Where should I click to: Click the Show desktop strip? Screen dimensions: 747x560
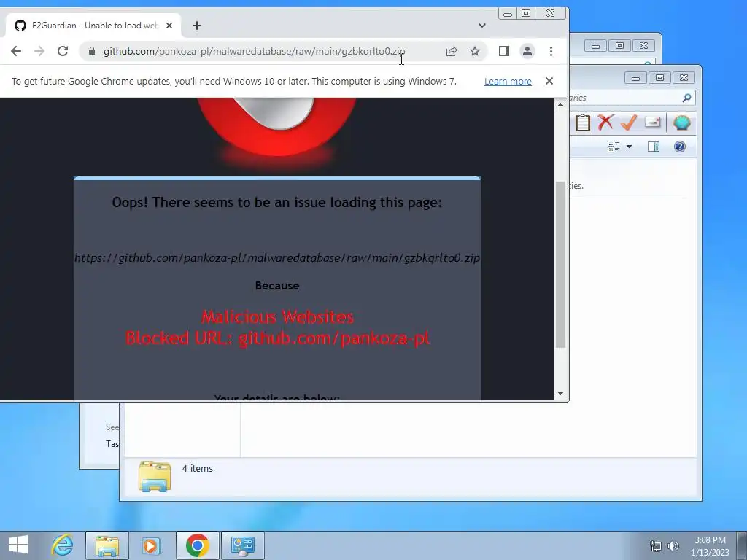[x=742, y=545]
